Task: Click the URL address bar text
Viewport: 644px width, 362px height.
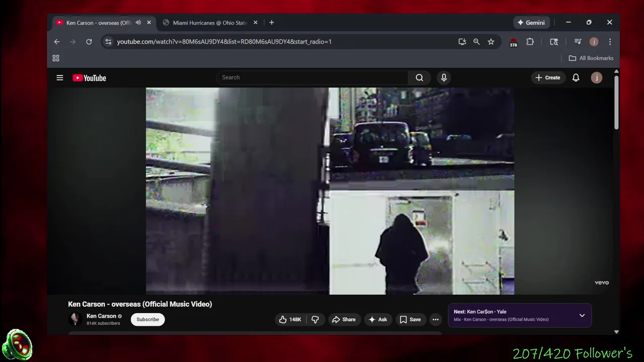Action: [224, 42]
